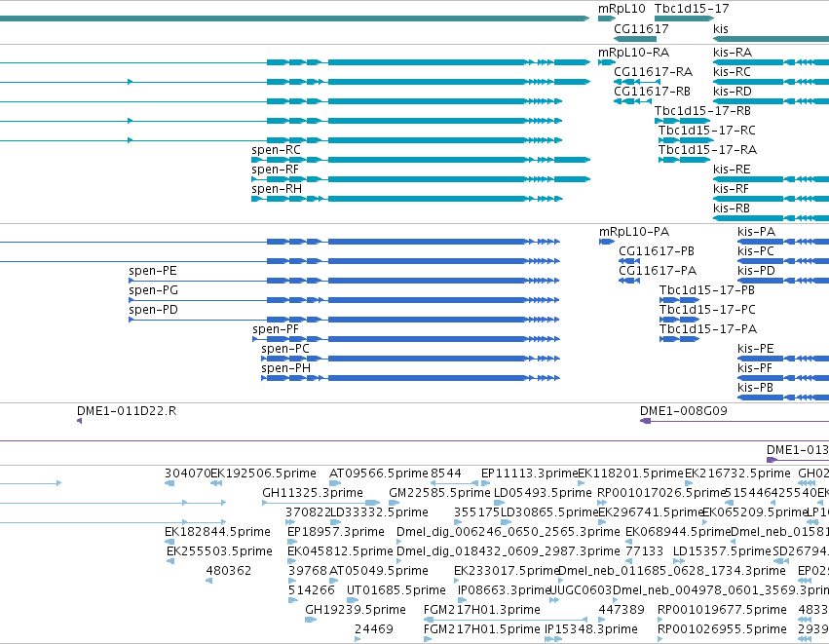Click the DME1-011D22.R feature label
829x644 pixels.
[x=127, y=411]
